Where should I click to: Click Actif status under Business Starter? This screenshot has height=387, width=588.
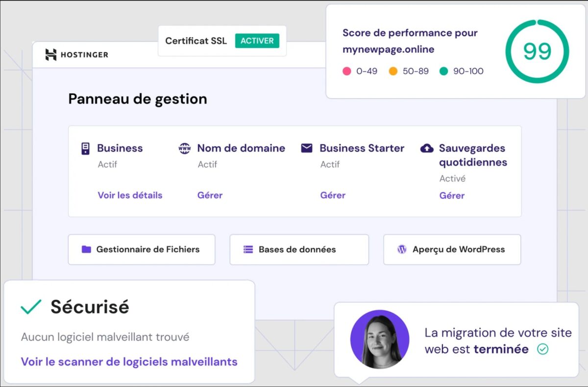330,164
